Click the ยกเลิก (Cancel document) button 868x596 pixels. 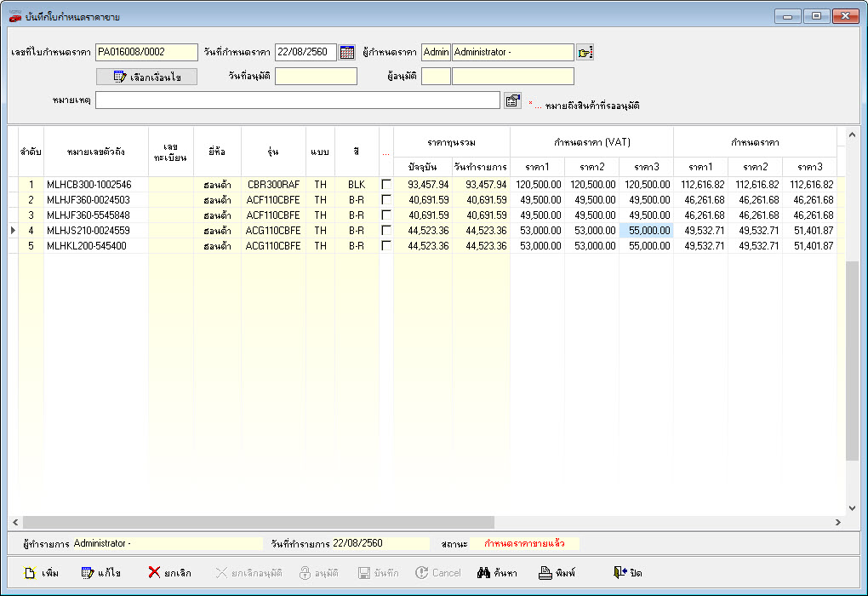pos(169,573)
